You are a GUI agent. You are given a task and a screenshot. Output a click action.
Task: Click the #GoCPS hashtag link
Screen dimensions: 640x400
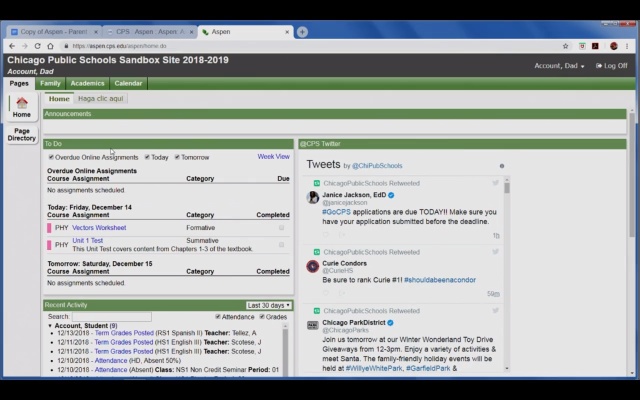(x=336, y=212)
